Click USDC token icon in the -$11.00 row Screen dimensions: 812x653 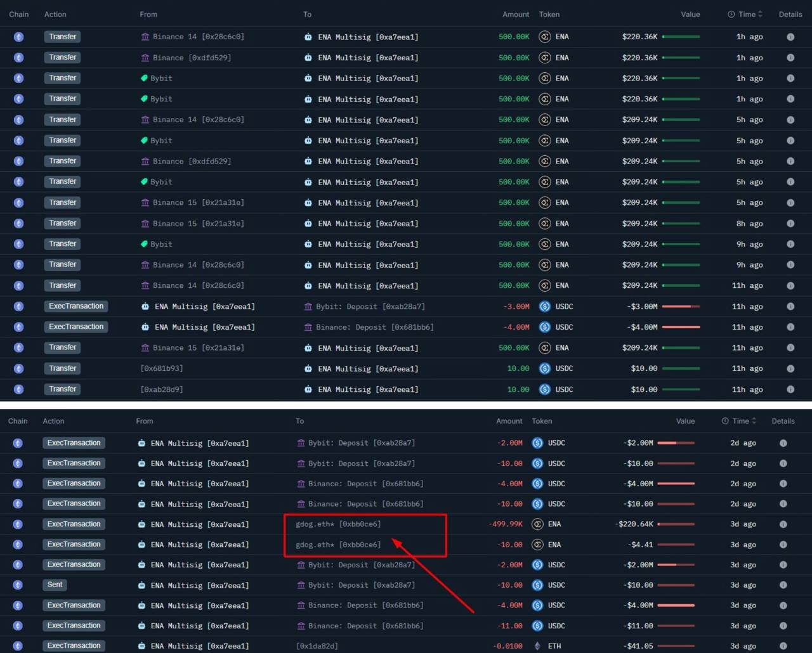[537, 626]
